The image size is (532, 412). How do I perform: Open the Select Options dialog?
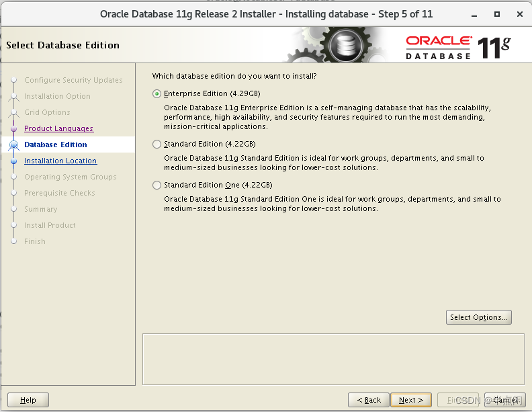click(478, 317)
